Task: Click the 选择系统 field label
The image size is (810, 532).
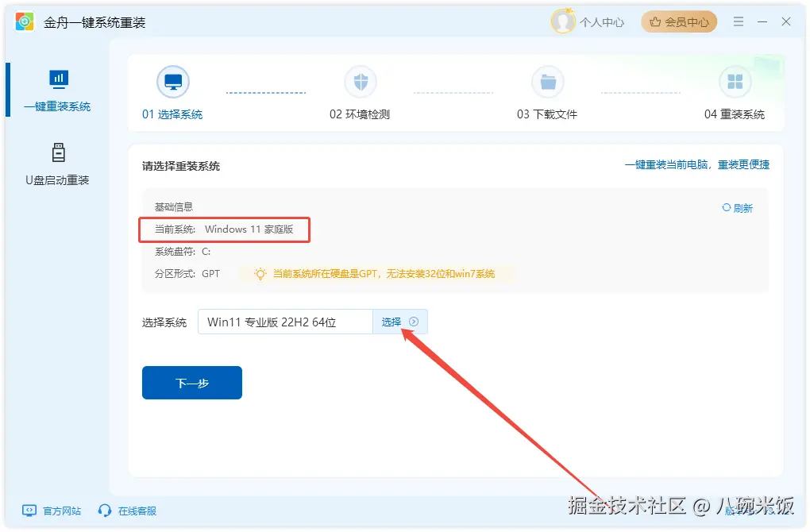Action: (164, 322)
